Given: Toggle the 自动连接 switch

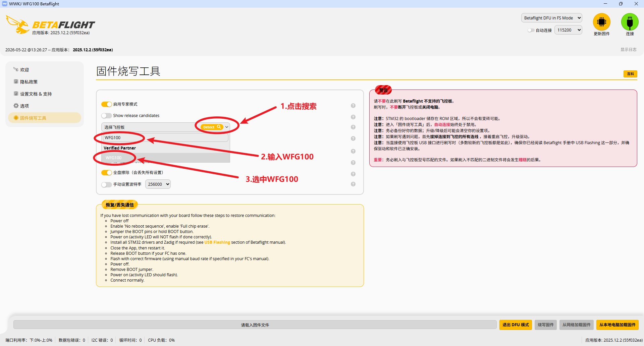Looking at the screenshot, I should (531, 30).
